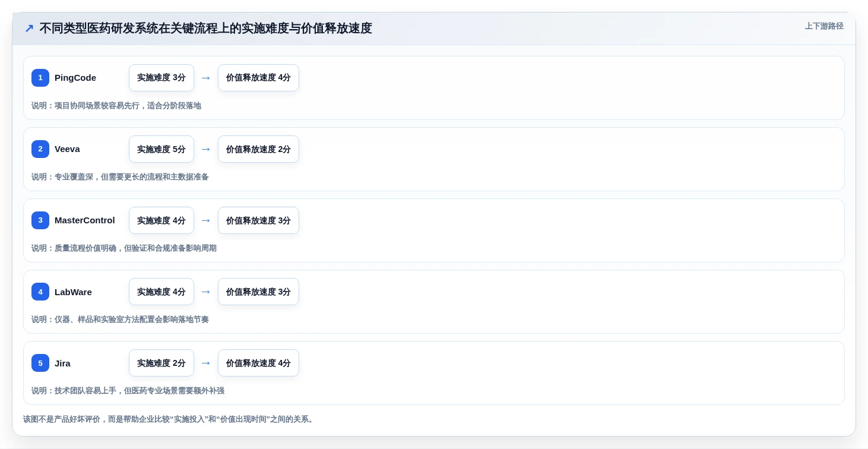Click the chart title 不同类型医药研发系统…
This screenshot has width=868, height=449.
point(205,29)
